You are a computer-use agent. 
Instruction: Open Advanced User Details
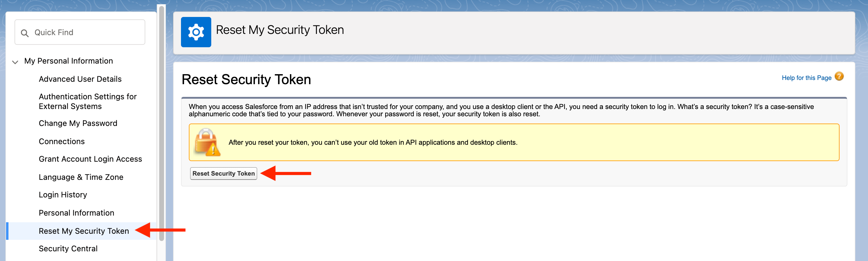tap(80, 79)
